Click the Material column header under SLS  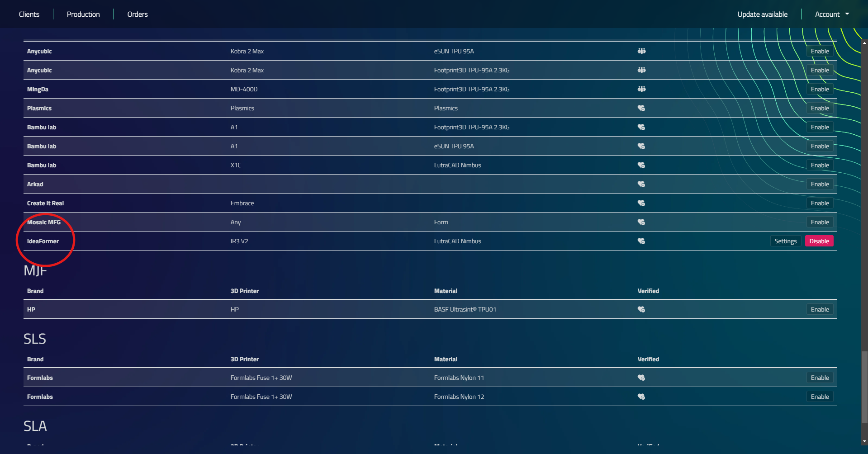(x=446, y=359)
